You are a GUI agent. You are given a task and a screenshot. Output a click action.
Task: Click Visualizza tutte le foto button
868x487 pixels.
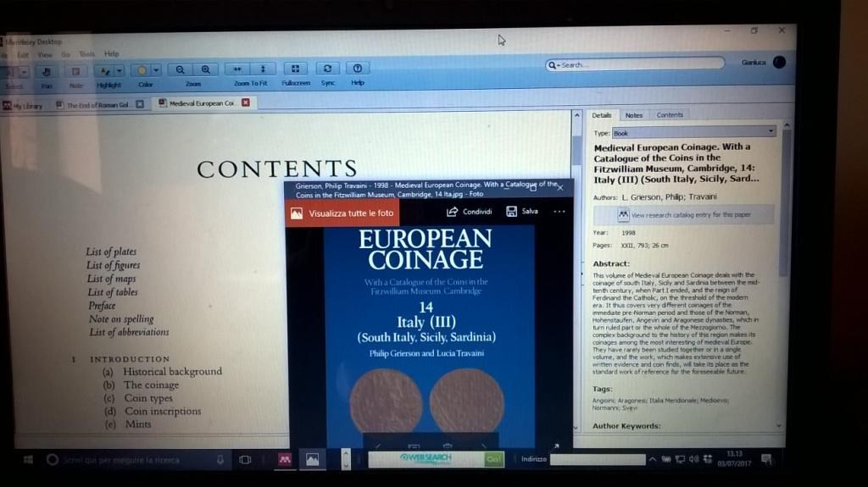coord(342,213)
